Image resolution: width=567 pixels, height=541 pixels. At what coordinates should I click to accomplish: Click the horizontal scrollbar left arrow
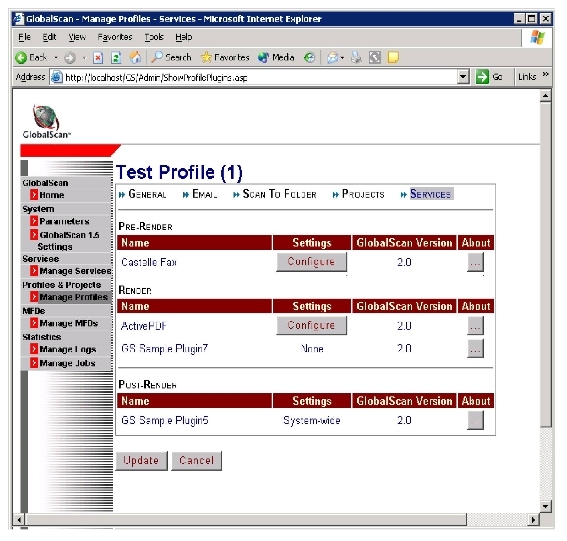tap(19, 520)
